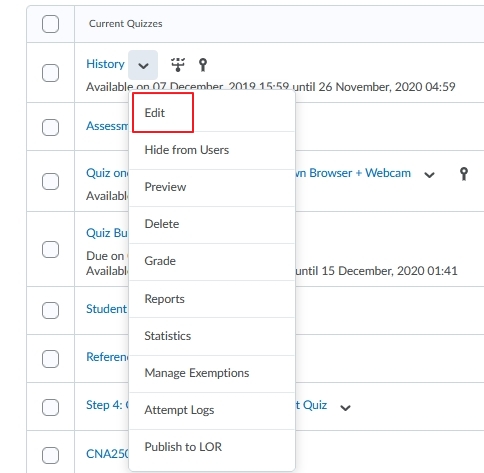The width and height of the screenshot is (484, 473).
Task: Click the key icon on the Webcam quiz row
Action: click(x=464, y=174)
